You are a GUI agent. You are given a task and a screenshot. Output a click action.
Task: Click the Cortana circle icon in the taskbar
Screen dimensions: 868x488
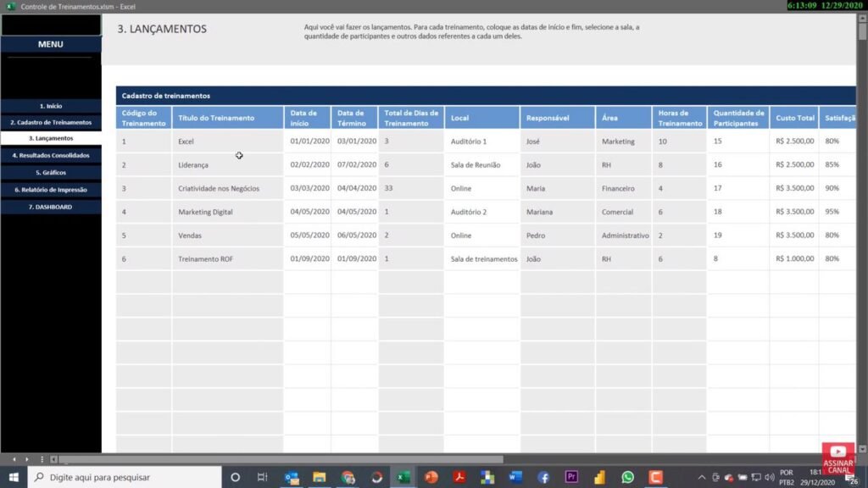(236, 477)
